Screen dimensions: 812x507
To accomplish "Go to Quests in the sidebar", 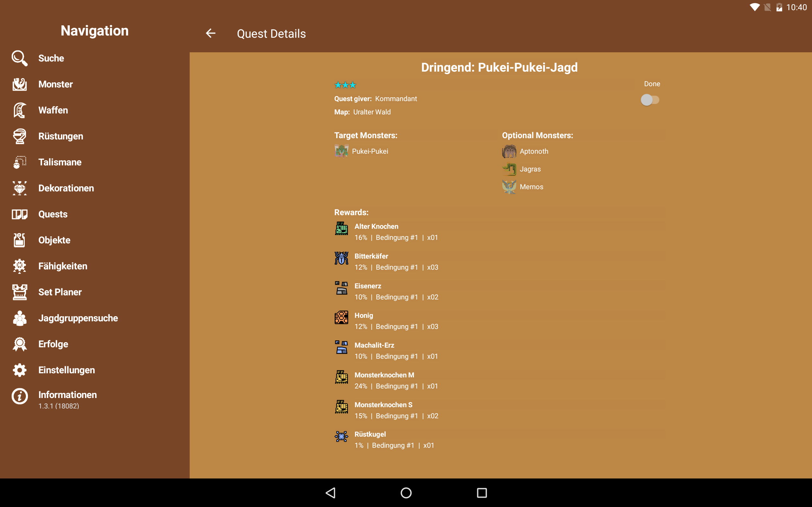I will pyautogui.click(x=53, y=214).
